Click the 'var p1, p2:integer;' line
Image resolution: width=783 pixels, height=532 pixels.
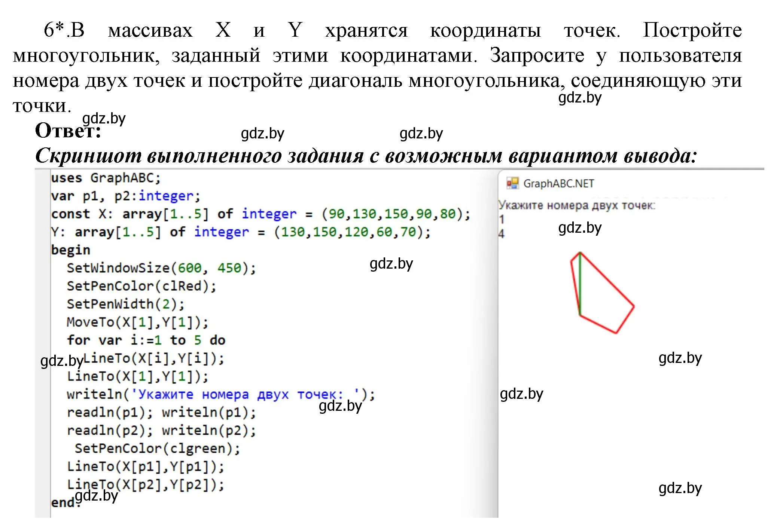126,196
